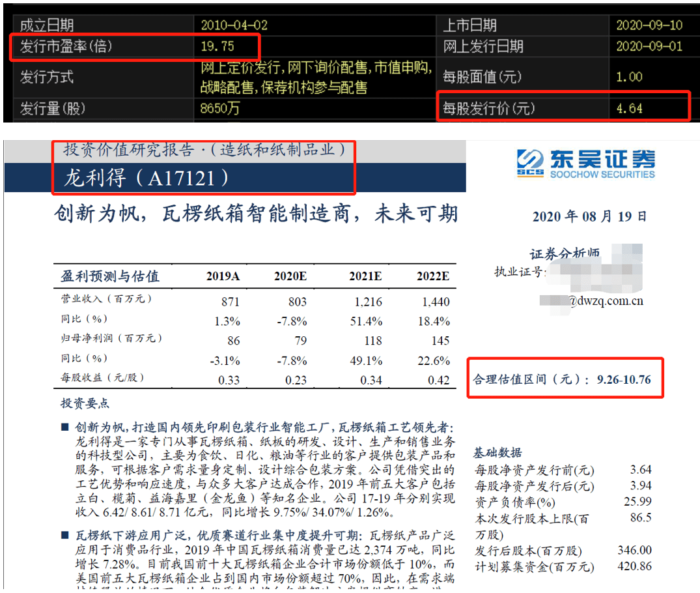Viewport: 700px width, 593px height.
Task: Click the report date 2020年08月19日
Action: (x=589, y=216)
